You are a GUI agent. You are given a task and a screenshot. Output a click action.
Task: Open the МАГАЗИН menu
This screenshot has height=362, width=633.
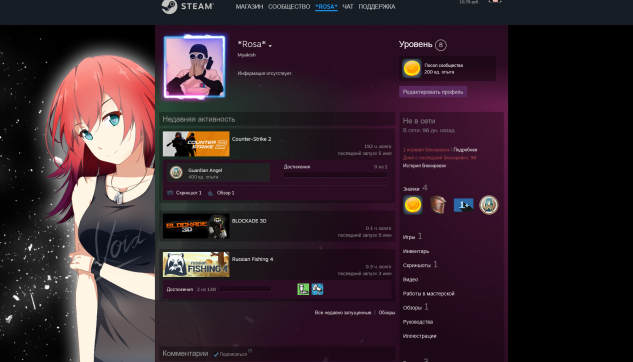coord(249,6)
